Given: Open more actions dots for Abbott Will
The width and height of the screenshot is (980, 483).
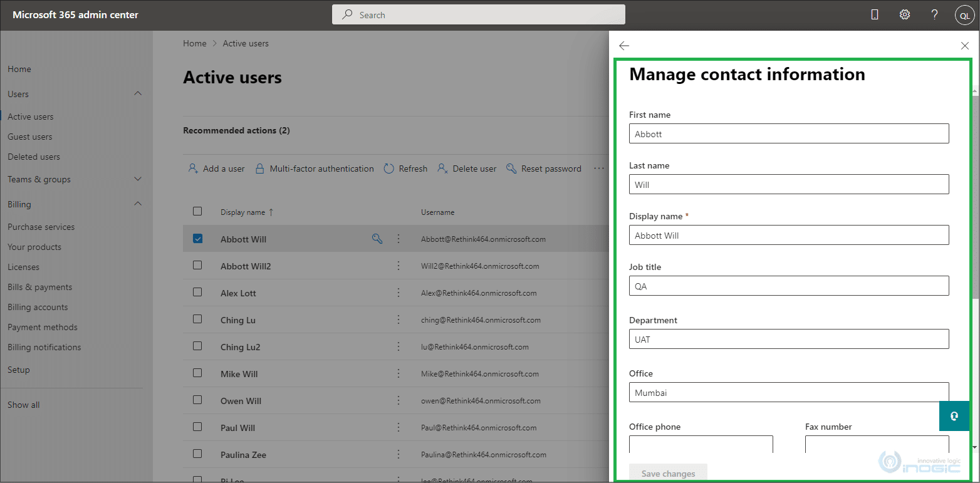Looking at the screenshot, I should (x=399, y=239).
